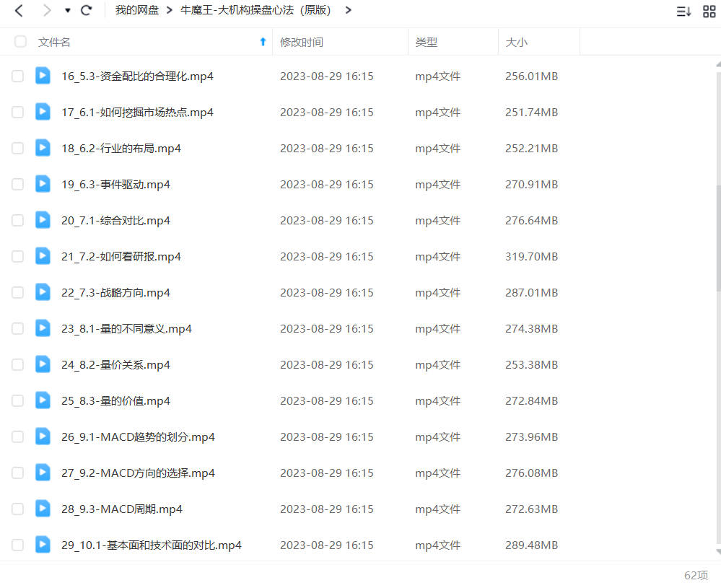Expand the chevron after 我的网盘
Screen dimensions: 721x588
point(169,10)
